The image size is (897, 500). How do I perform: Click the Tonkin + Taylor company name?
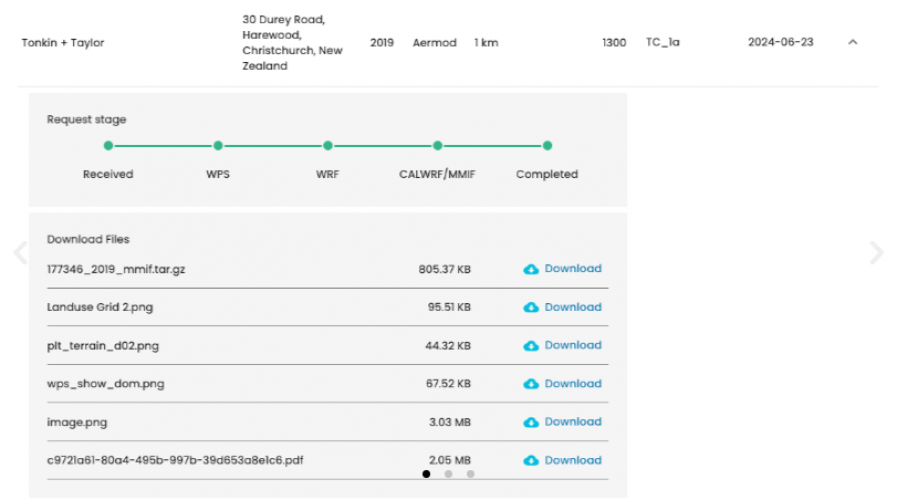(x=63, y=42)
